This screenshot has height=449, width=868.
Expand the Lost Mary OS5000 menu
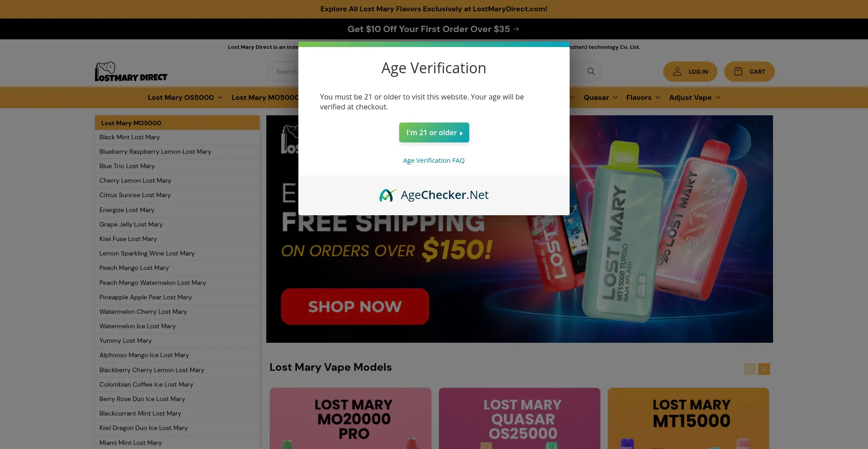[x=185, y=98]
